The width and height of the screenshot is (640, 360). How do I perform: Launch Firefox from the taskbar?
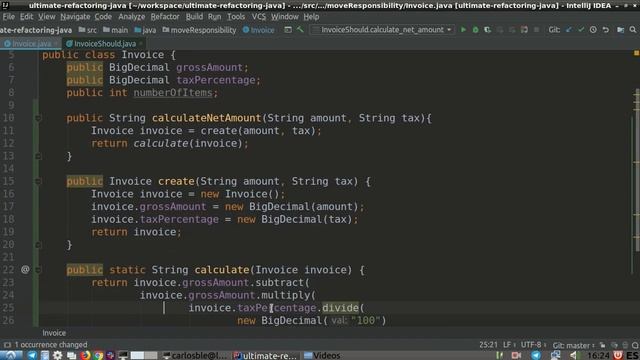click(85, 355)
